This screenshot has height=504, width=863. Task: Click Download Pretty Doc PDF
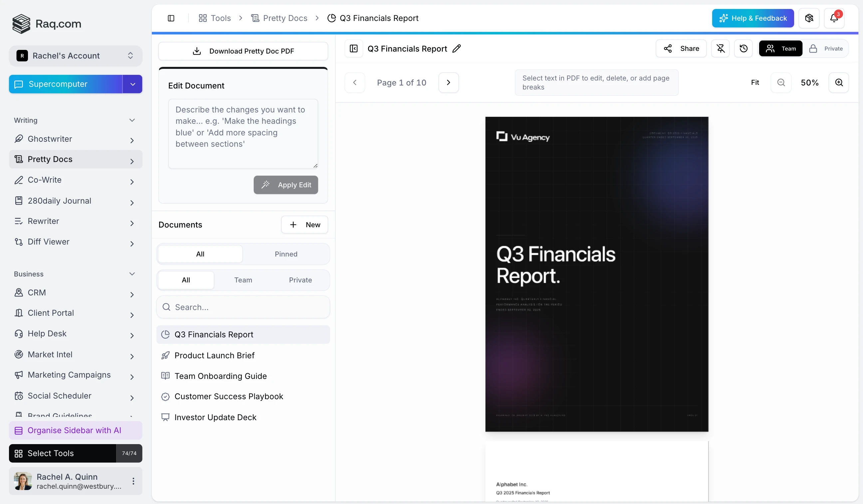coord(243,51)
